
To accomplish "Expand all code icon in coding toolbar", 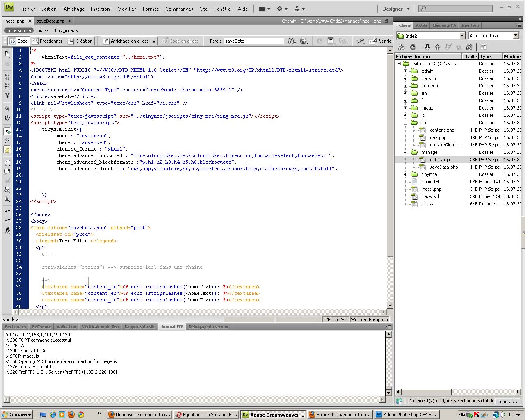I will [x=7, y=95].
